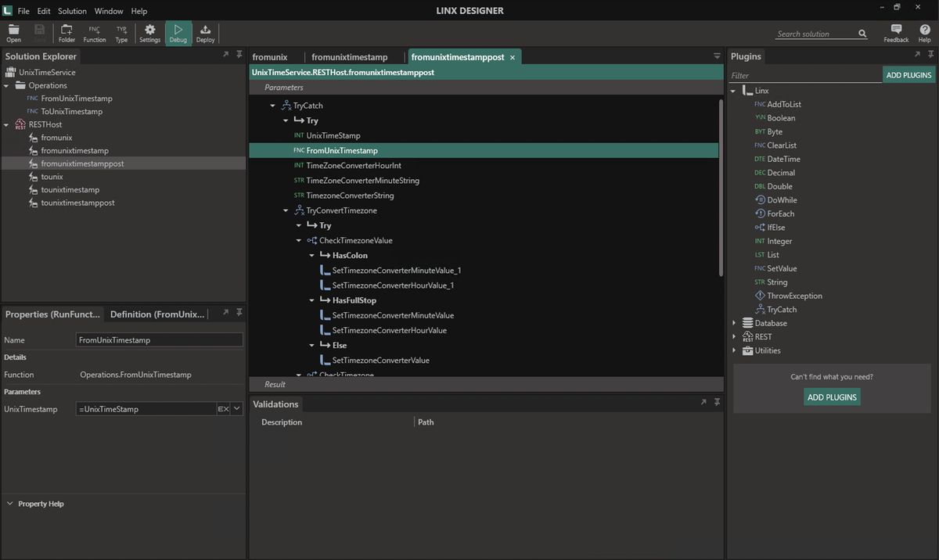Collapse the TryCatch node in the editor
This screenshot has width=939, height=560.
273,105
